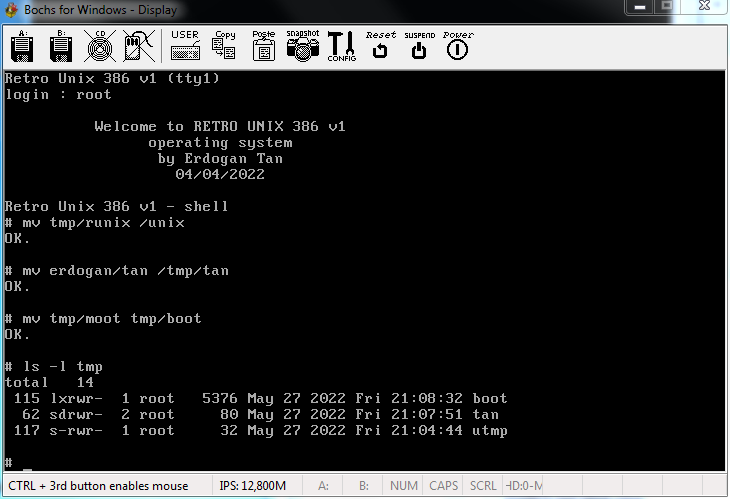This screenshot has height=499, width=730.
Task: Toggle the CD-ROM drive icon
Action: point(100,47)
